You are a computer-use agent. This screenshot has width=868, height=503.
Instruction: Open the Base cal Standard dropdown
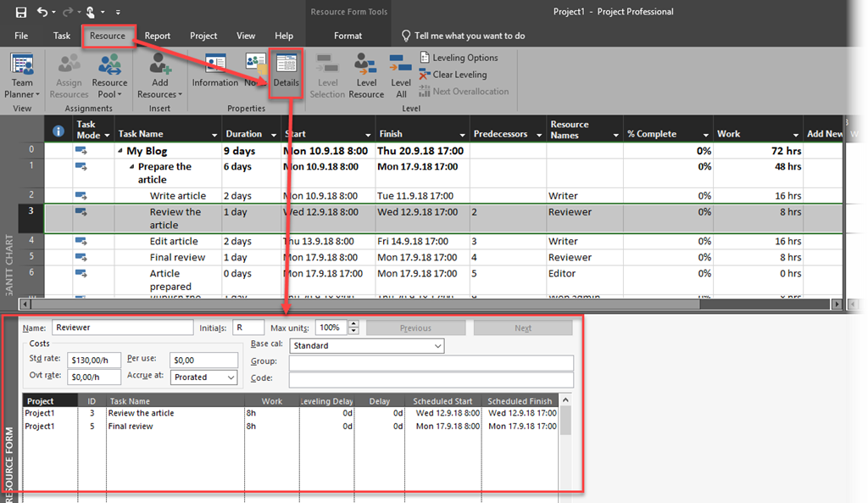click(x=437, y=346)
